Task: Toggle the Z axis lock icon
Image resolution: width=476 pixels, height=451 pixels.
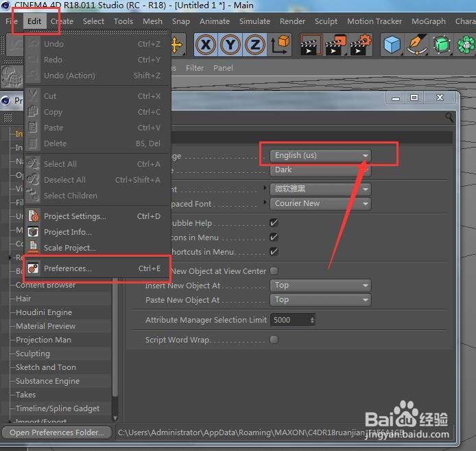Action: click(254, 45)
